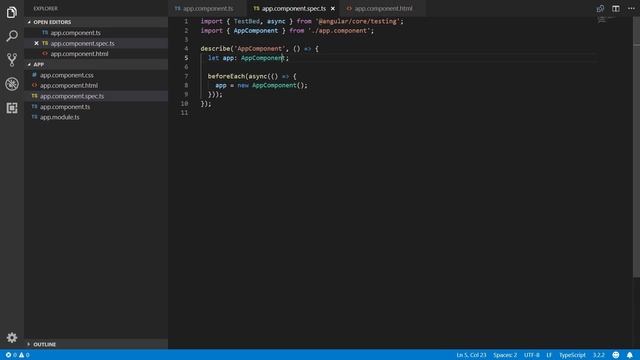640x360 pixels.
Task: Click 'TestBed' in the line 1 import
Action: (247, 21)
